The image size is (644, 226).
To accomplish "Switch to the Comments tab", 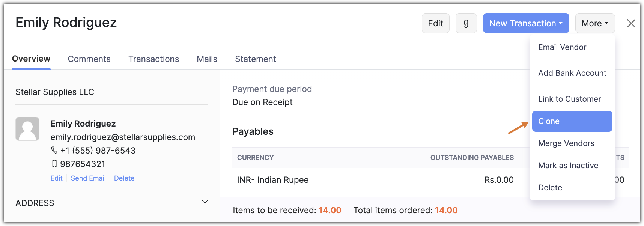I will click(89, 59).
